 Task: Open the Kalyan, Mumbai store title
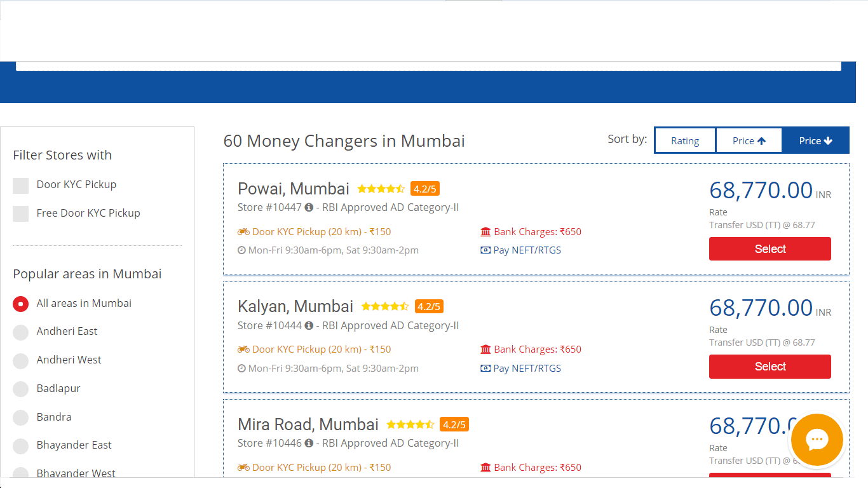click(295, 306)
